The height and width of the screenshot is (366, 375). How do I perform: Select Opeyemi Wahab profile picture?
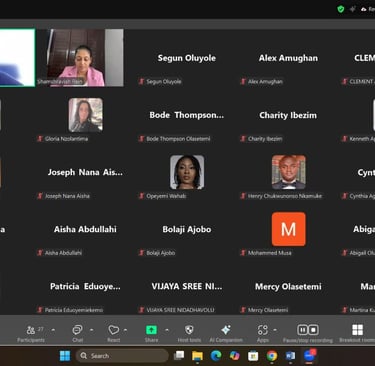(x=187, y=172)
